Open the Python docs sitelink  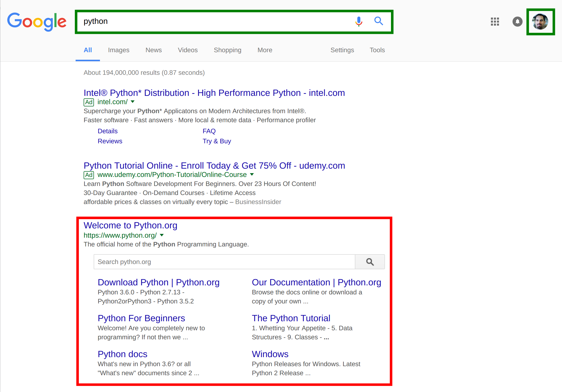[122, 354]
